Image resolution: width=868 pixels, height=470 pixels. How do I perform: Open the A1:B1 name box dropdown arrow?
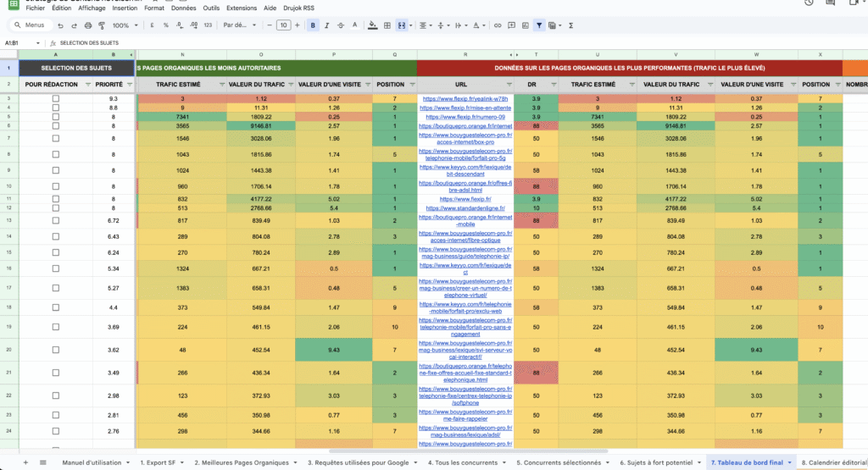click(37, 43)
